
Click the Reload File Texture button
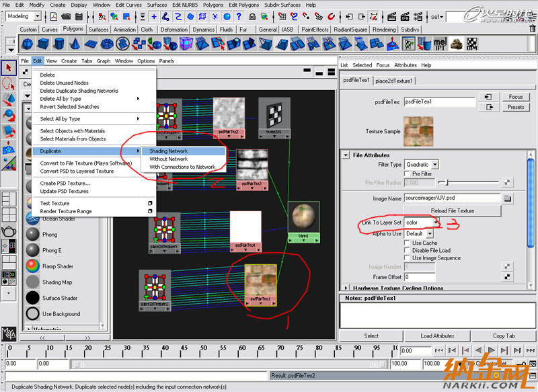[x=451, y=210]
